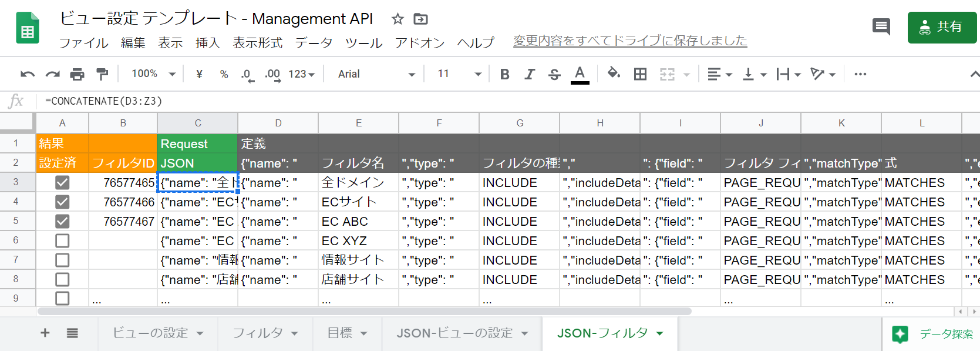Open the text rotation dropdown
Screen dimensions: 980x351
click(823, 74)
